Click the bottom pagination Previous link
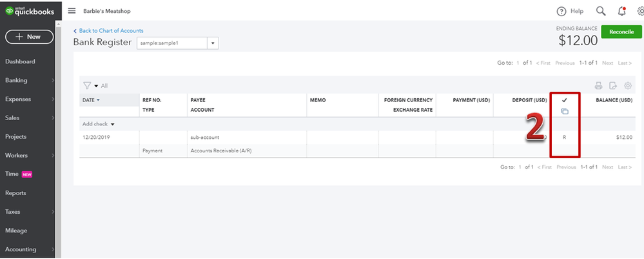This screenshot has height=259, width=644. point(566,167)
